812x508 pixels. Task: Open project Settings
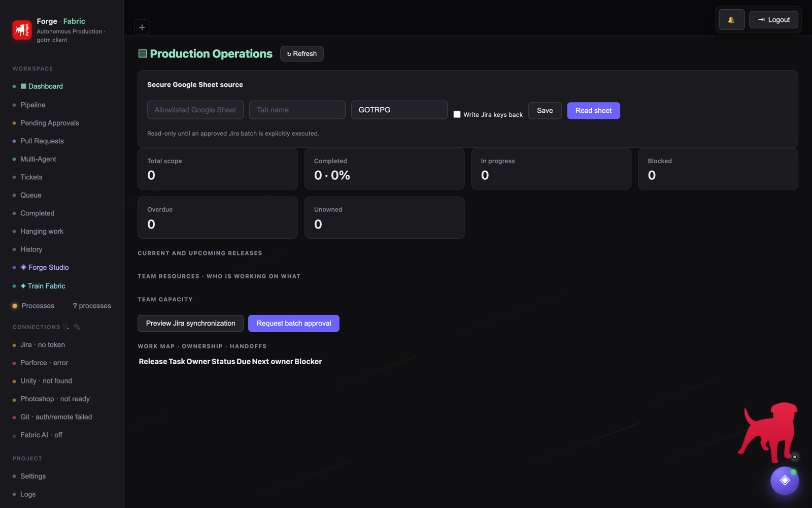[x=33, y=476]
